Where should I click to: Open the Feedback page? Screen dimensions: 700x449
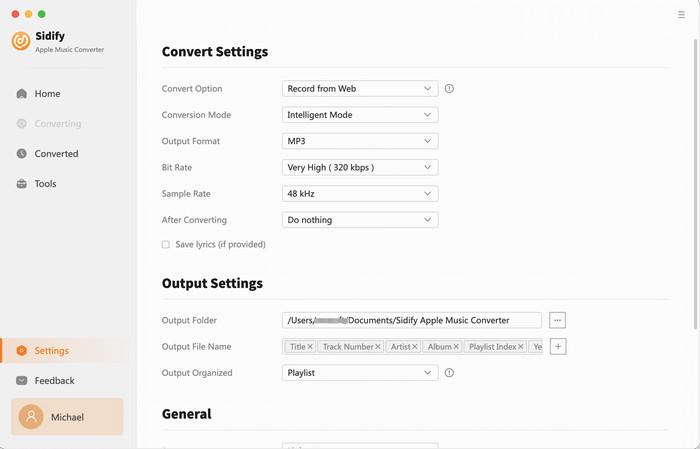pyautogui.click(x=54, y=381)
